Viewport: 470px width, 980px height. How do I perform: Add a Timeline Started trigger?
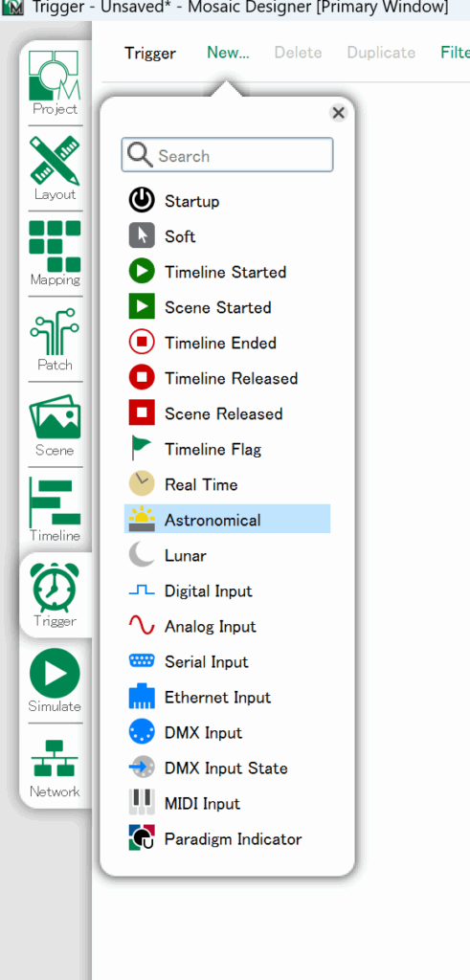pyautogui.click(x=228, y=271)
